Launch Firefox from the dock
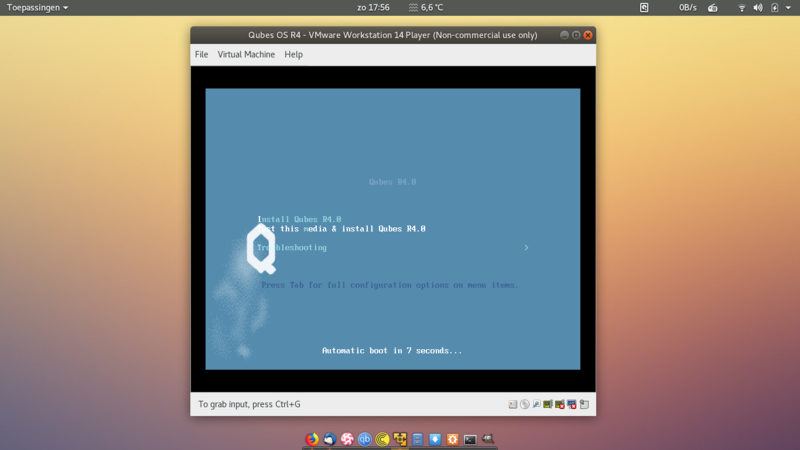 [312, 439]
